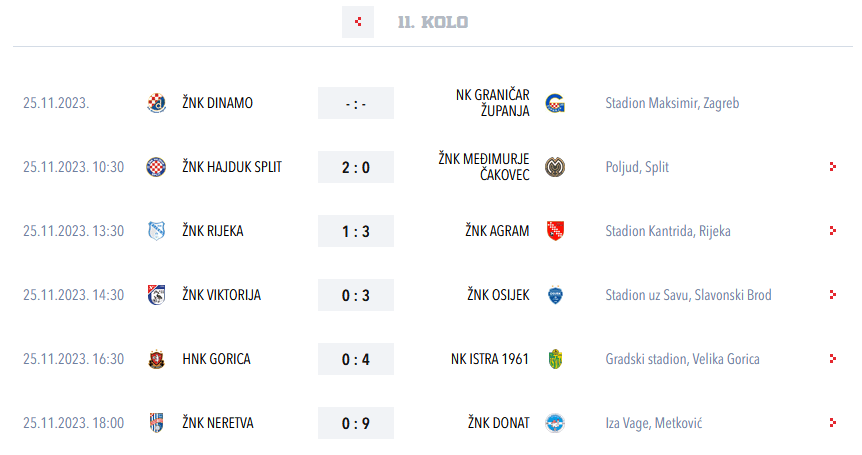The height and width of the screenshot is (455, 862).
Task: Click the ŽNK Dinamo club crest
Action: point(156,103)
